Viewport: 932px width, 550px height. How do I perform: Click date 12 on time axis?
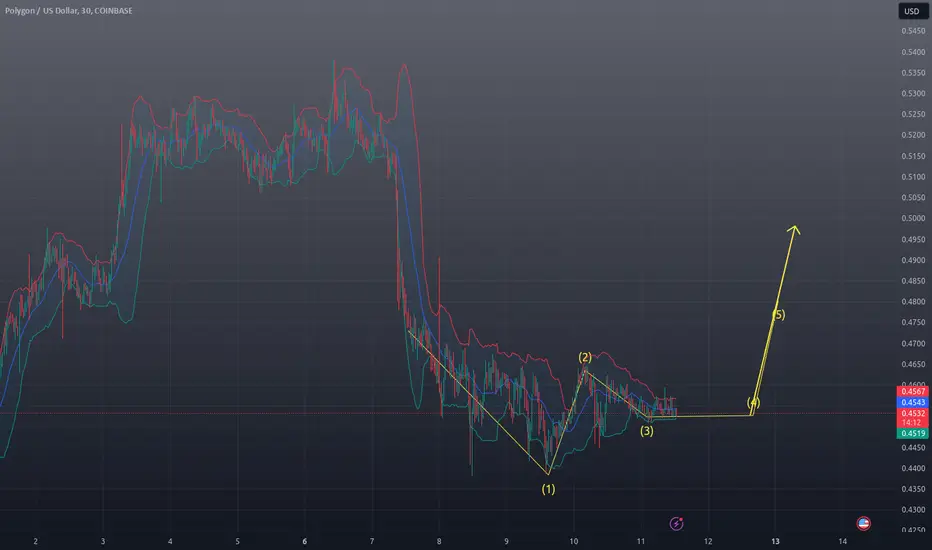(708, 541)
